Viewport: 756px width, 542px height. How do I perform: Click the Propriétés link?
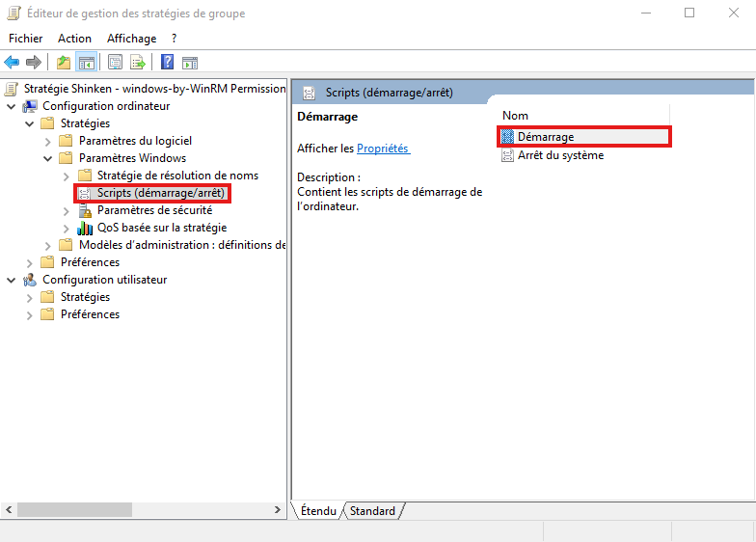point(383,149)
